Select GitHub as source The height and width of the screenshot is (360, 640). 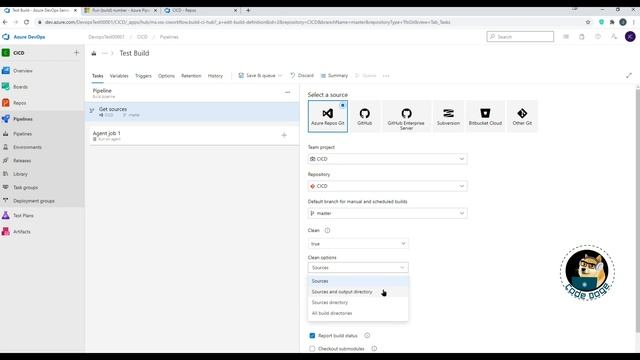(364, 116)
